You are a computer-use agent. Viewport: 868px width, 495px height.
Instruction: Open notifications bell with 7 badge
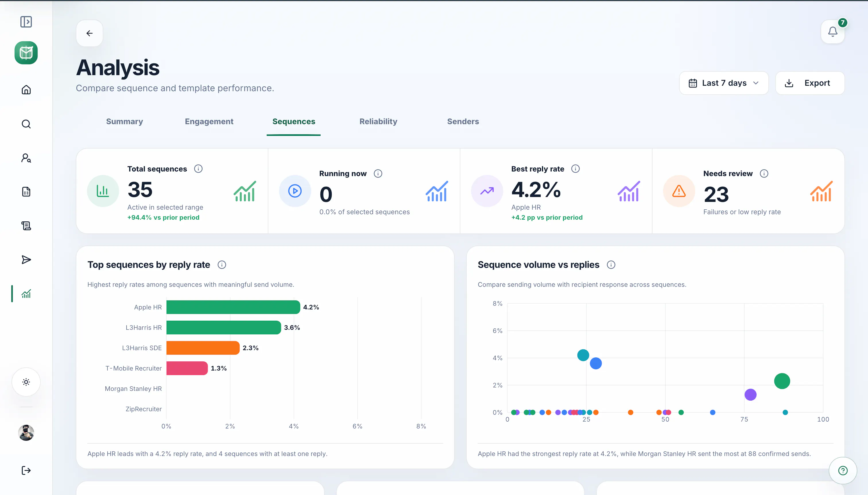coord(833,32)
